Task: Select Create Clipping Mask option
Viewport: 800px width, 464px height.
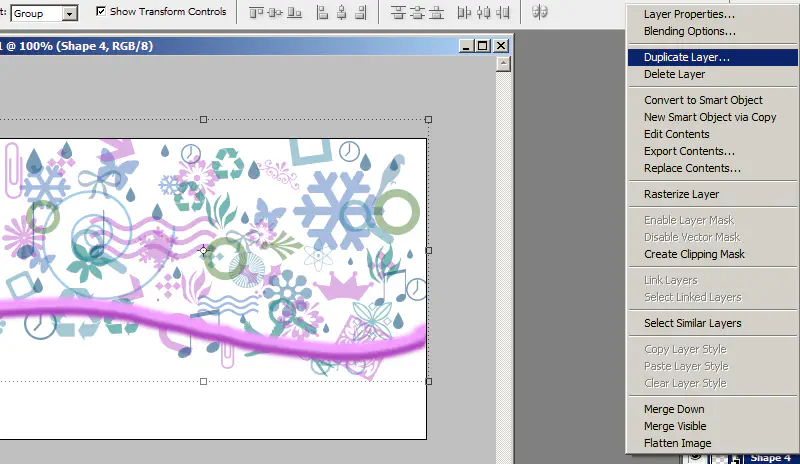Action: pyautogui.click(x=694, y=254)
